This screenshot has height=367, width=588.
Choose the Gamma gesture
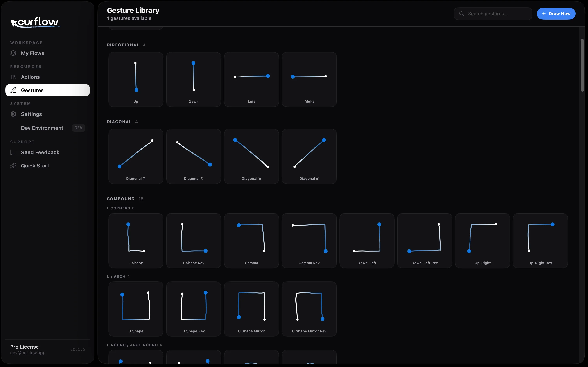(x=251, y=241)
